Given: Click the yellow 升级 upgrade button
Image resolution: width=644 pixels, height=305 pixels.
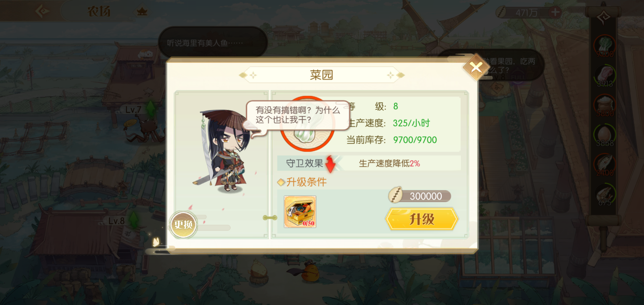Looking at the screenshot, I should coord(422,219).
